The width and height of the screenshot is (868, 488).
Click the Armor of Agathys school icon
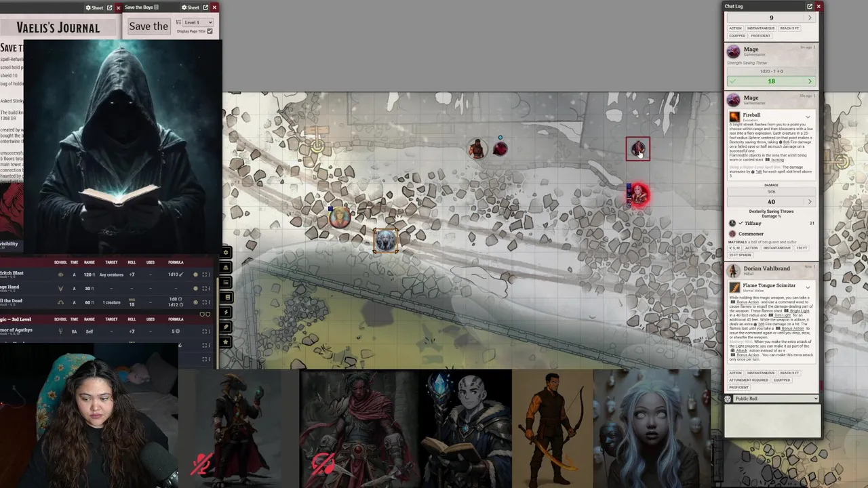click(x=60, y=331)
